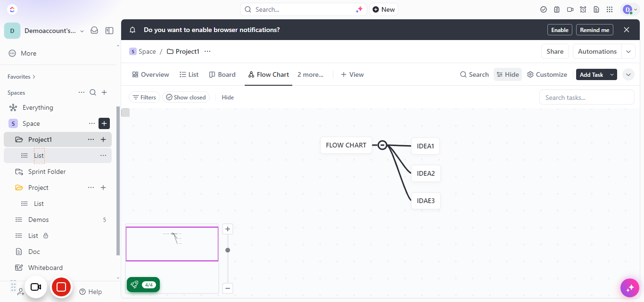Open the ClickUp home logo
This screenshot has height=302, width=644.
tap(12, 9)
